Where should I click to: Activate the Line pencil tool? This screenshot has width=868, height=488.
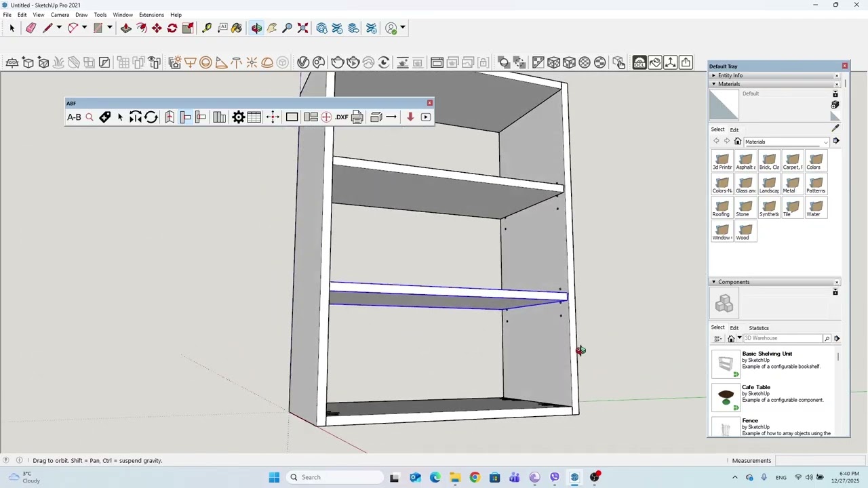click(47, 28)
